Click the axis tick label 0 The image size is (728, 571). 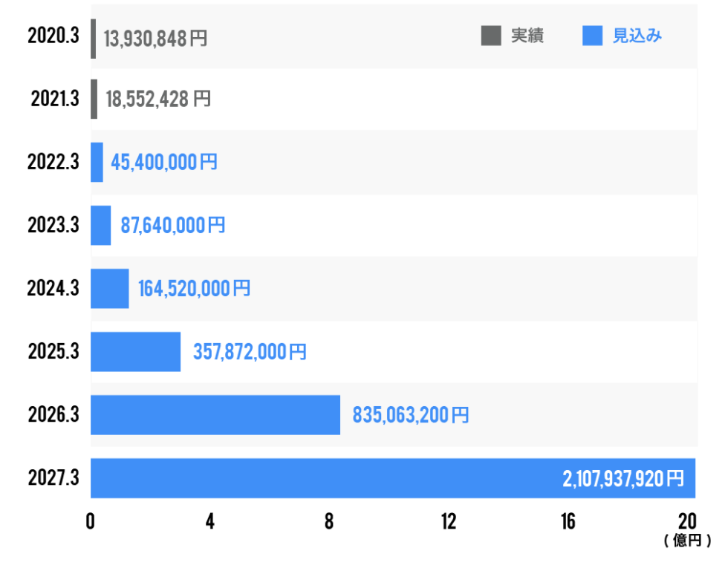[x=91, y=522]
